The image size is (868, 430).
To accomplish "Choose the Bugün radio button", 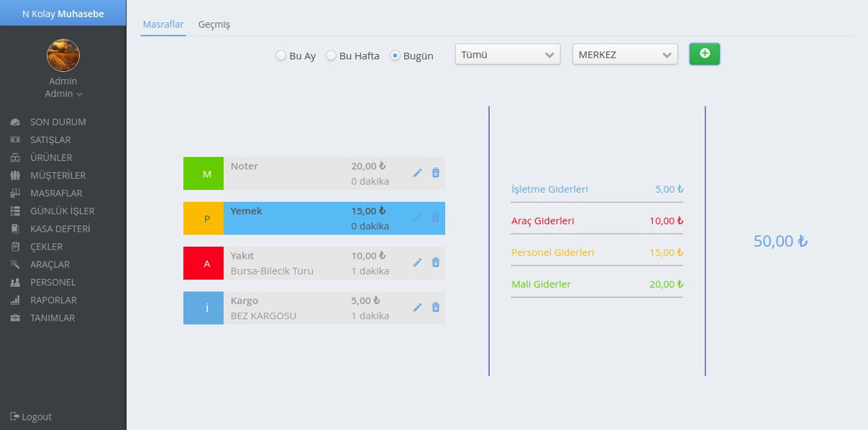I will coord(395,55).
